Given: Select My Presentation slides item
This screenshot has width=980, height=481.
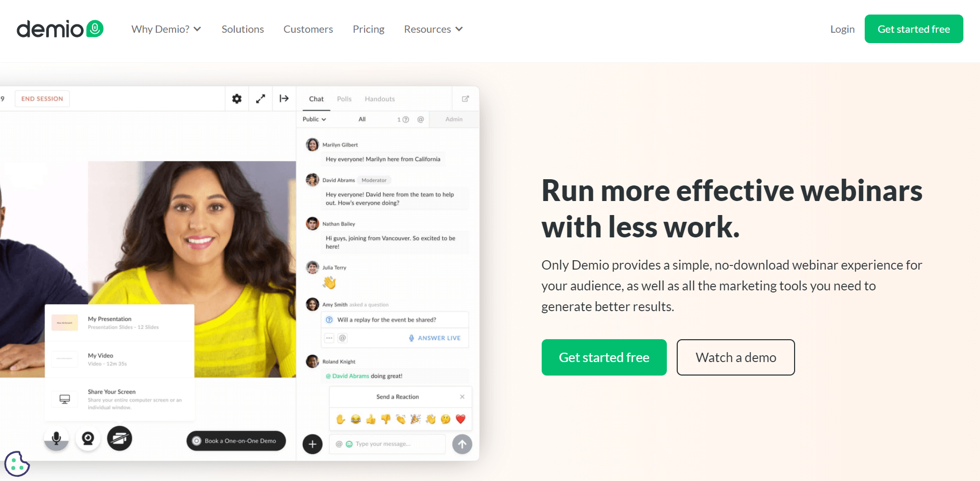Looking at the screenshot, I should pos(119,323).
